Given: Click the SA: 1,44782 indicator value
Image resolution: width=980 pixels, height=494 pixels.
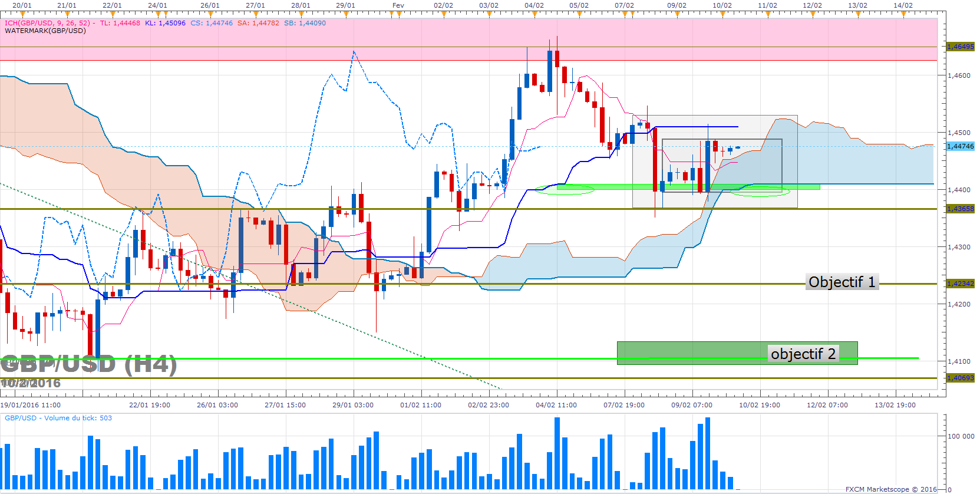Looking at the screenshot, I should [x=258, y=23].
